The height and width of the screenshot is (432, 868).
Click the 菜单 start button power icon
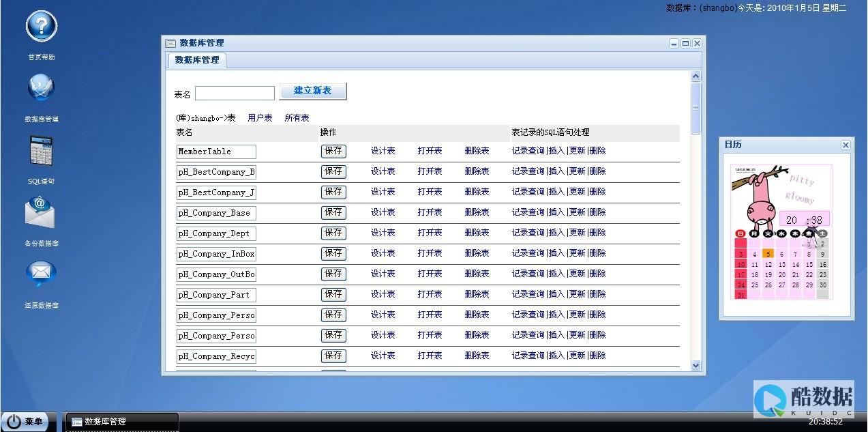point(14,422)
